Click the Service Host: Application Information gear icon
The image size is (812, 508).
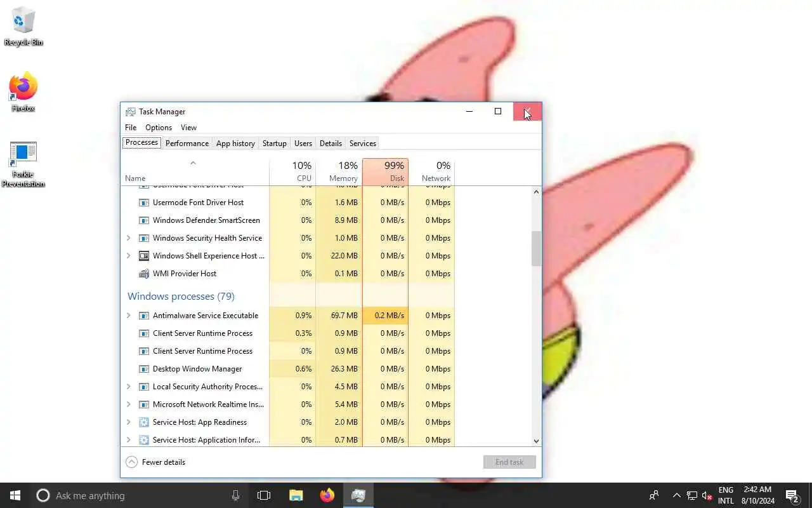pyautogui.click(x=144, y=440)
